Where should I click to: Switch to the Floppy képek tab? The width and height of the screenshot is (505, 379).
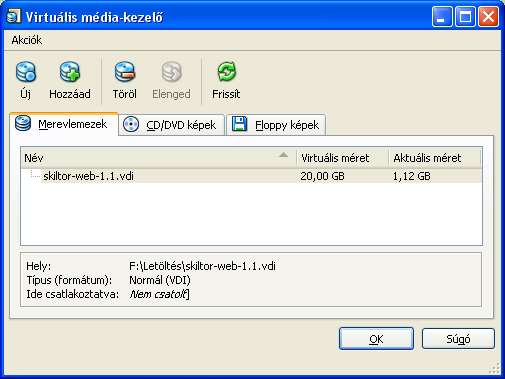276,125
